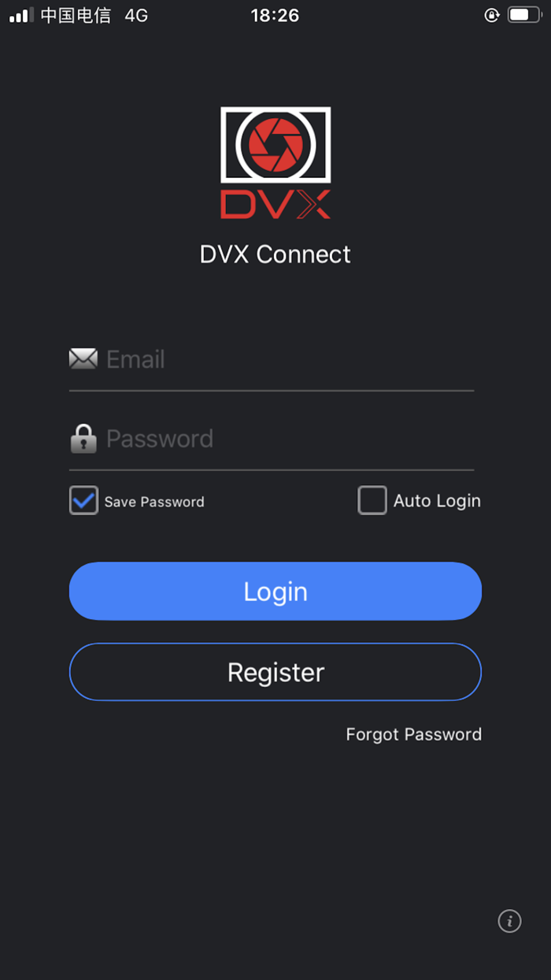
Task: Open the info button at bottom right
Action: tap(509, 921)
